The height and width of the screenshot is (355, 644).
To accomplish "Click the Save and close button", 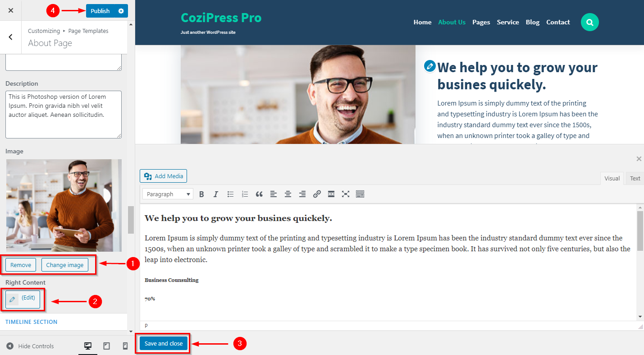I will coord(164,343).
